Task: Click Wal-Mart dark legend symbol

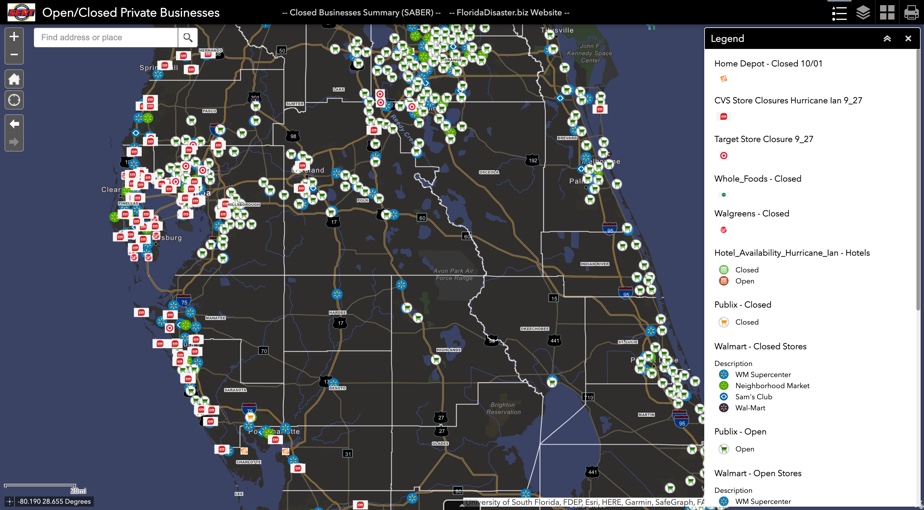Action: [724, 407]
